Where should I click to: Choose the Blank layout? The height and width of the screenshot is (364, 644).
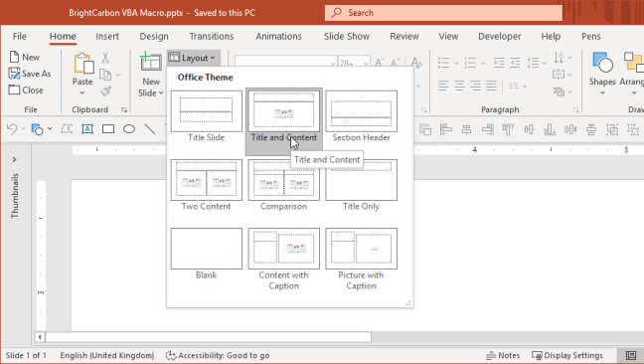[207, 254]
